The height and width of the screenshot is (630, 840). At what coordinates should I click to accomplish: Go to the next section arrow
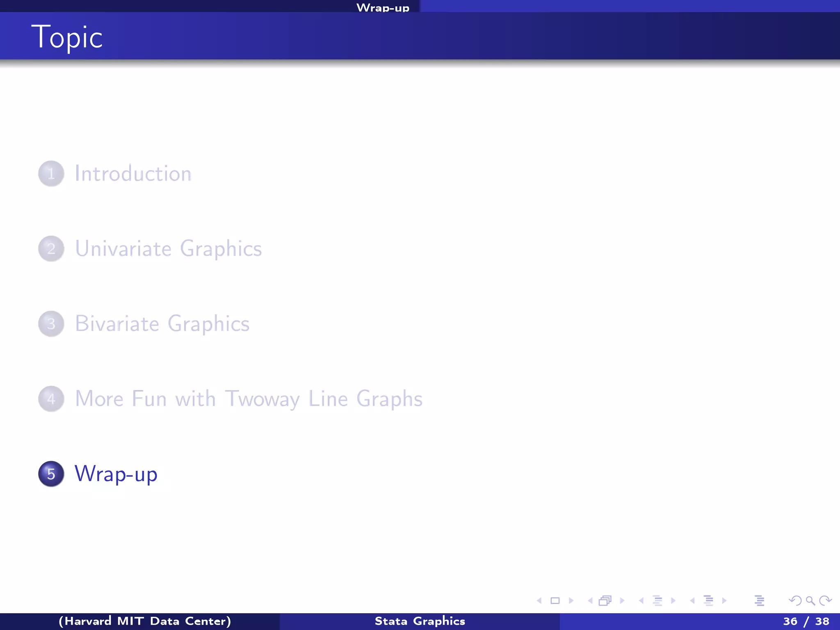[724, 601]
